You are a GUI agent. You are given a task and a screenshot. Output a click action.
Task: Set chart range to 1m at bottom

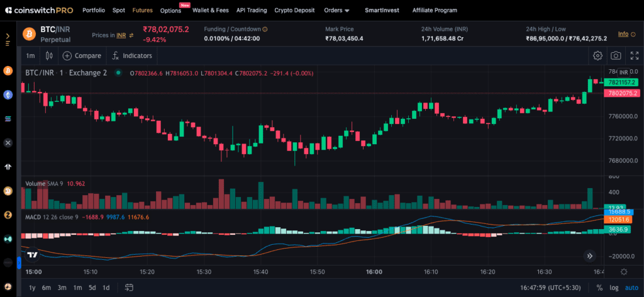(x=77, y=288)
